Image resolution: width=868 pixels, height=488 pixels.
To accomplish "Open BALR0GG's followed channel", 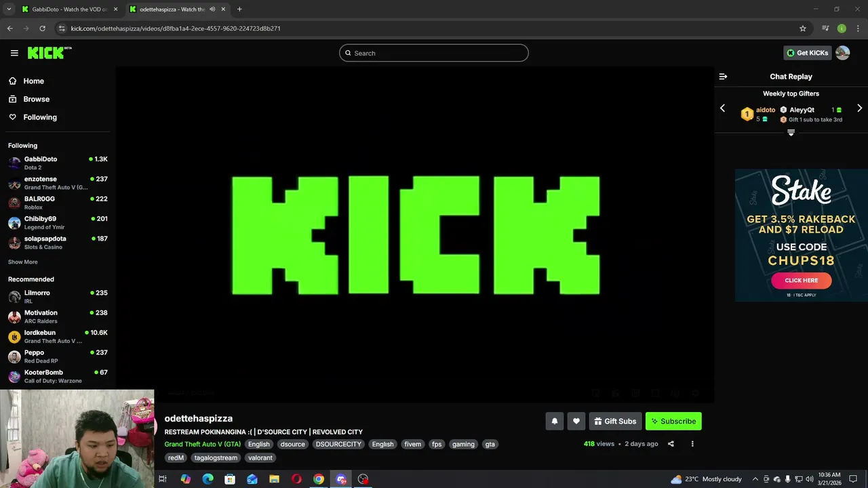I will click(58, 203).
